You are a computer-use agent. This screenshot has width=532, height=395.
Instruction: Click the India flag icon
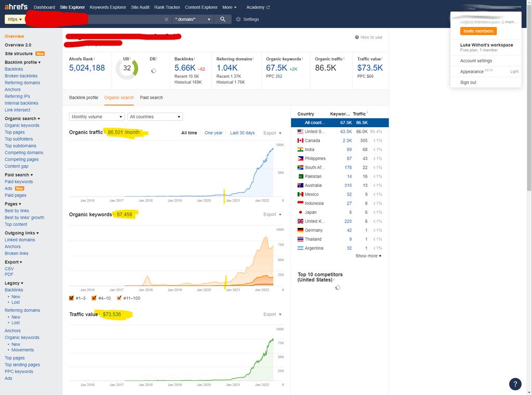[300, 149]
